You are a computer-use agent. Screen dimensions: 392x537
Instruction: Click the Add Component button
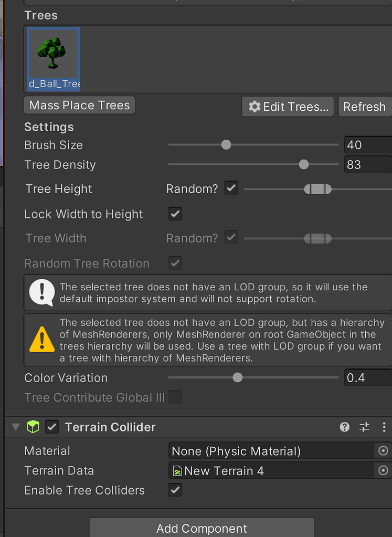202,529
